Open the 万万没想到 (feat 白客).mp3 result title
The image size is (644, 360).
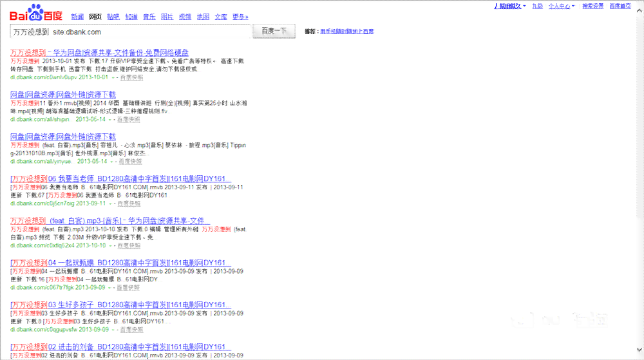110,220
